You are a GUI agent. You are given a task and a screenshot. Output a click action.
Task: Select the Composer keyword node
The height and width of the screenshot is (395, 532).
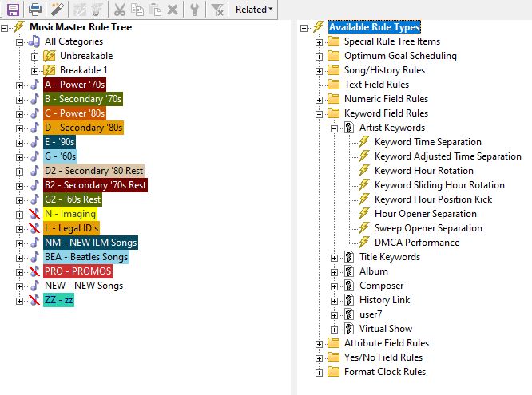click(x=381, y=286)
